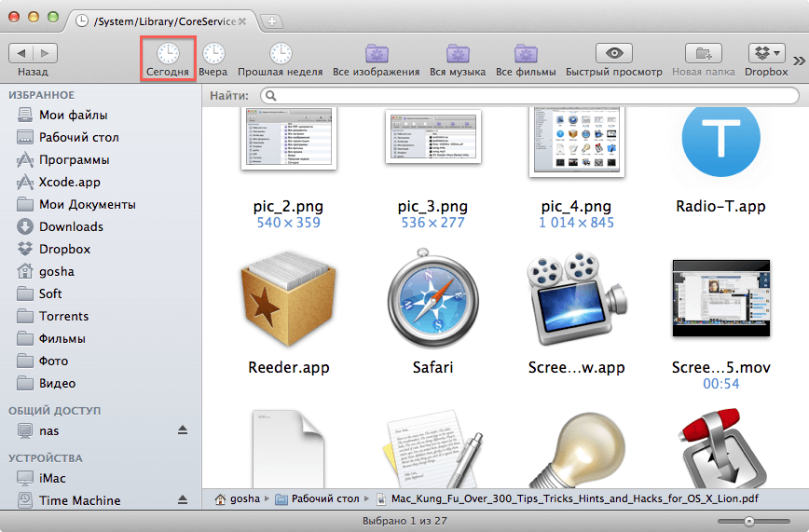Select the Transmit-style red handle app icon
This screenshot has width=809, height=532.
click(722, 448)
